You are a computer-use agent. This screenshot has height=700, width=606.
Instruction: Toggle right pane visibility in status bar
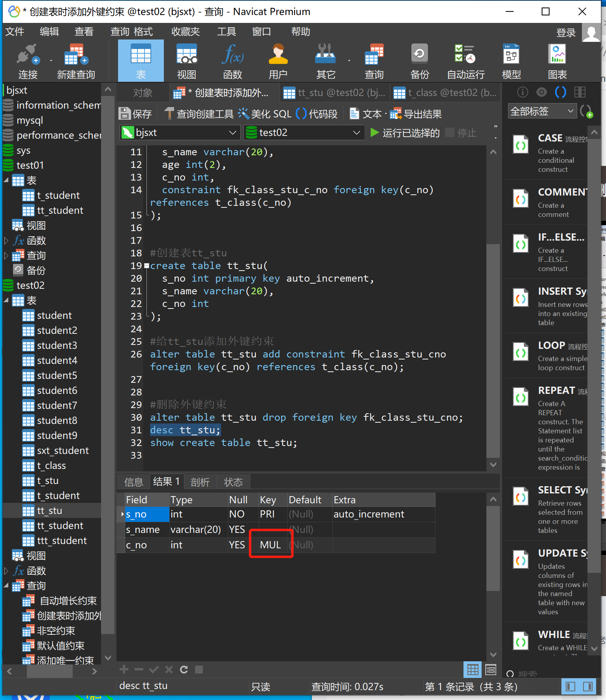click(x=588, y=686)
